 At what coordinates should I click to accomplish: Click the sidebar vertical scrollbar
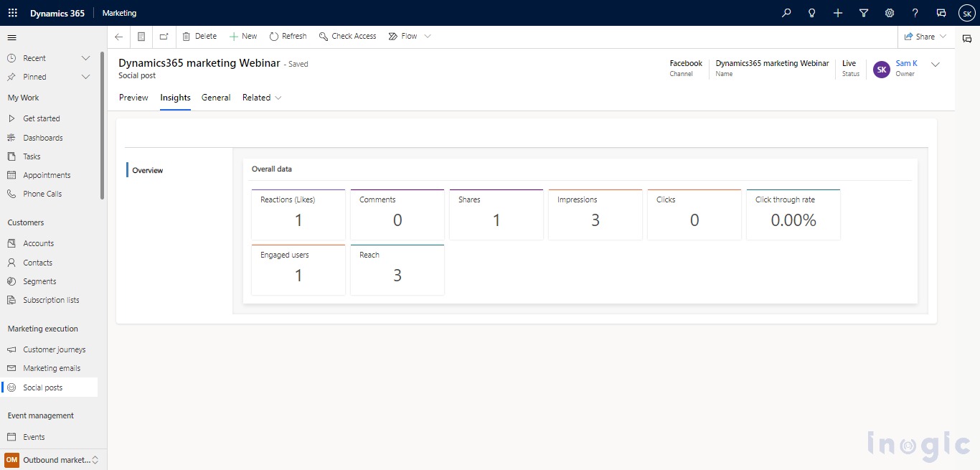[103, 126]
